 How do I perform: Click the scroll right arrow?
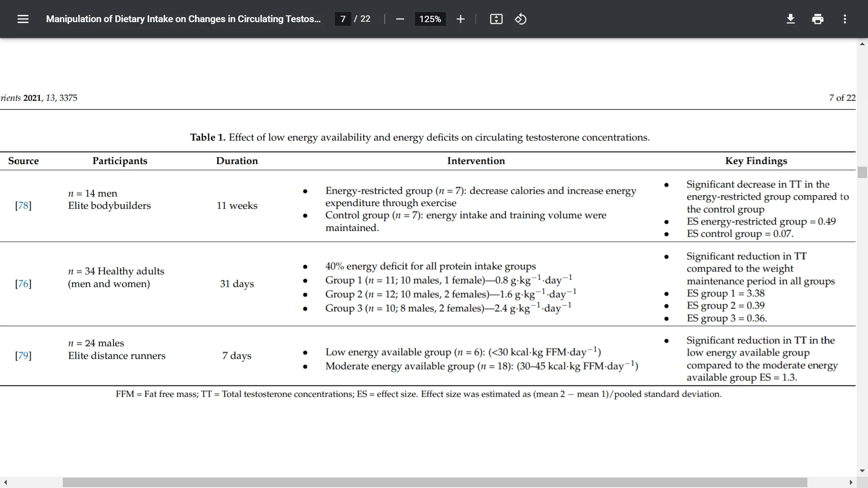[851, 483]
